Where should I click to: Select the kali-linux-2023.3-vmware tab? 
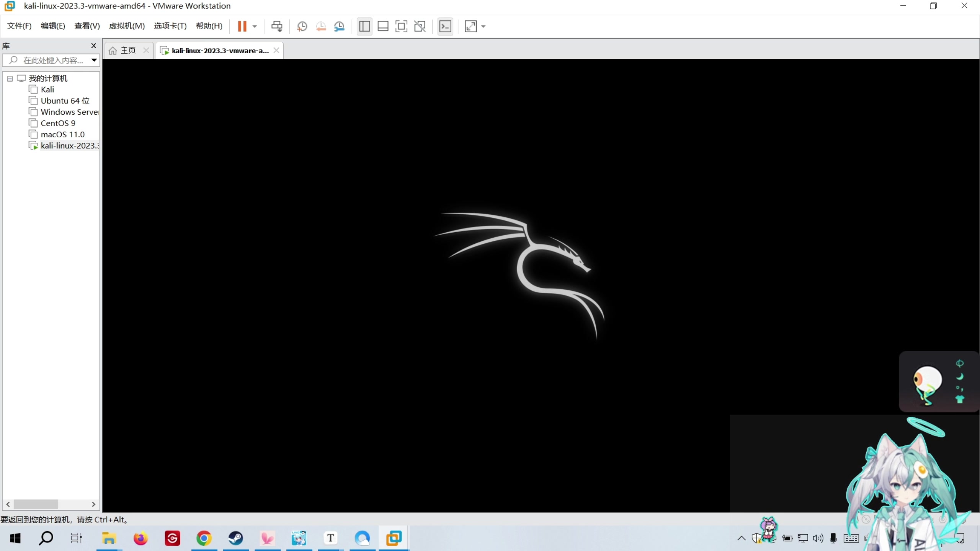pos(220,51)
